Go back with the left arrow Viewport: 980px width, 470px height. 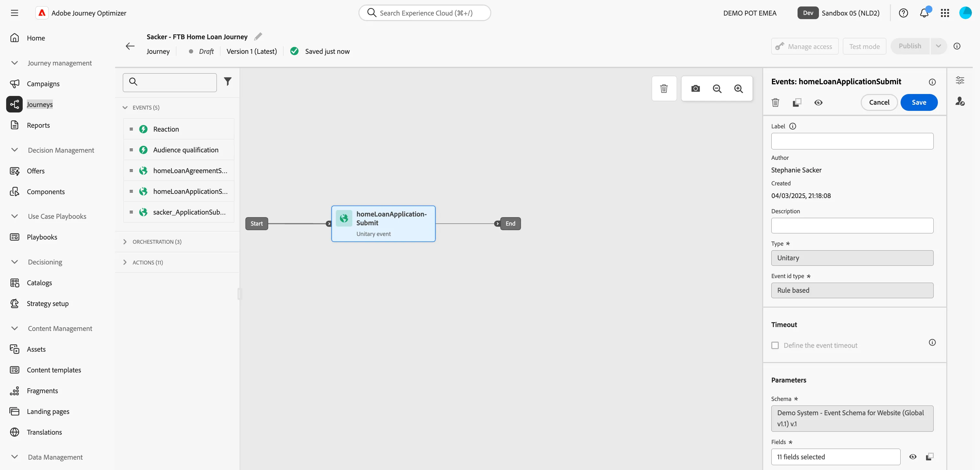click(130, 46)
